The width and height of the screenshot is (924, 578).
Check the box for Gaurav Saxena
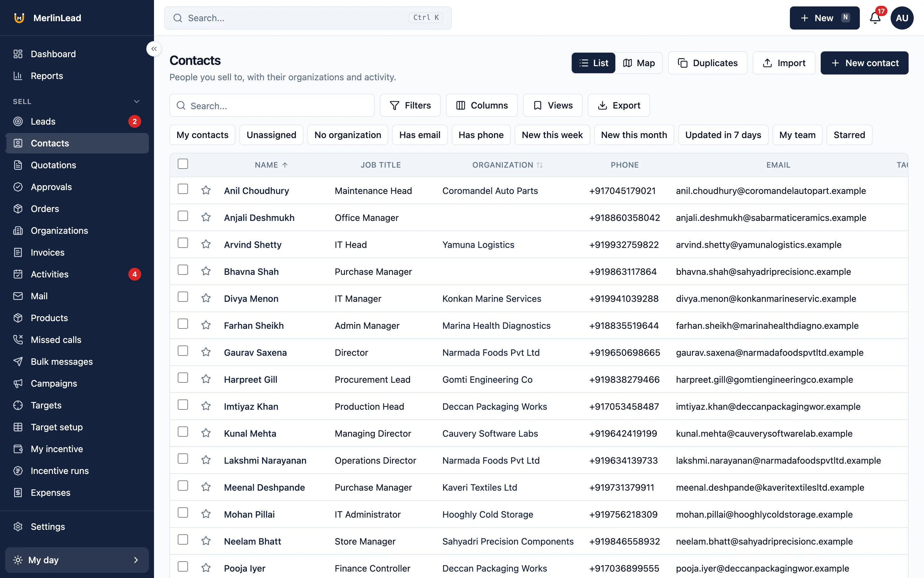183,351
